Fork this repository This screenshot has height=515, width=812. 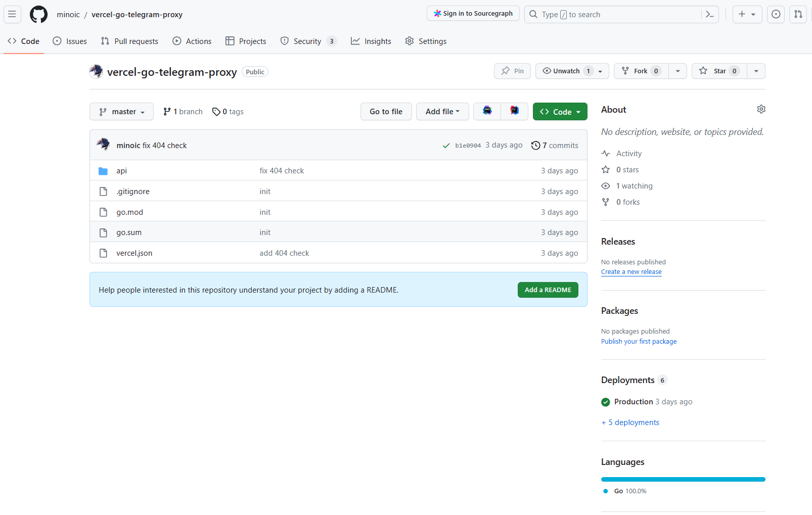(x=641, y=71)
